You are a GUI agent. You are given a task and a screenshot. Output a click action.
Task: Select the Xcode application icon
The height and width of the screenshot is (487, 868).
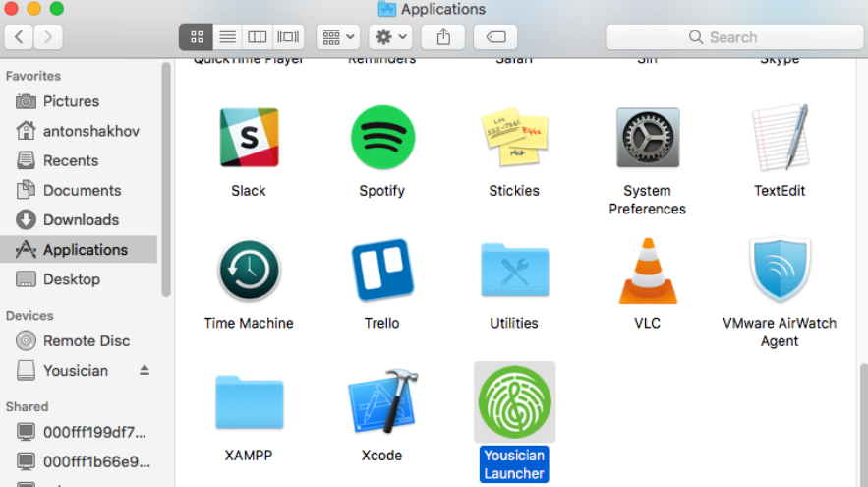[382, 404]
